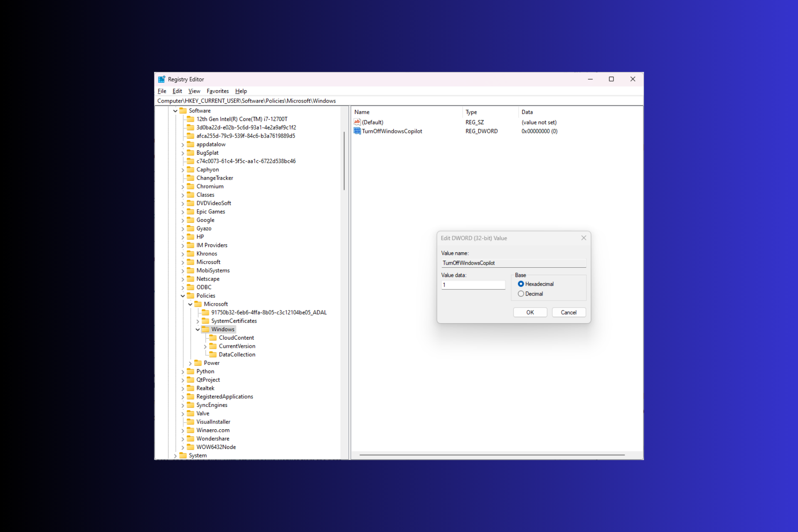Click the Registry Editor icon in title bar
The width and height of the screenshot is (798, 532).
162,79
